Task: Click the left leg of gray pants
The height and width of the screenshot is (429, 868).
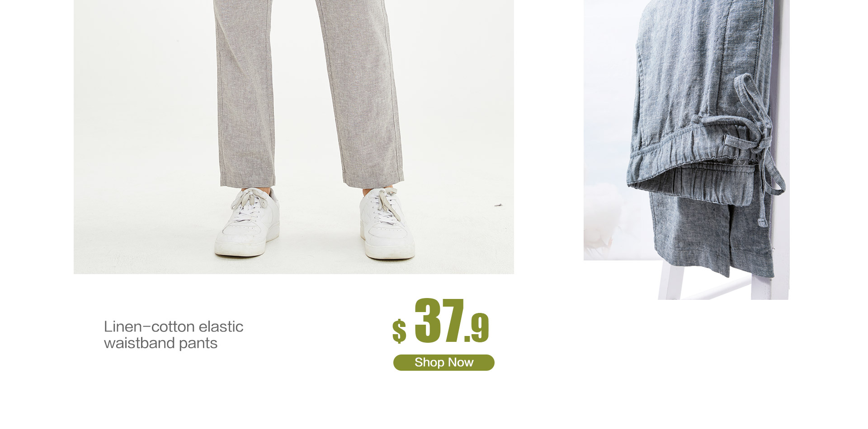Action: [x=245, y=93]
